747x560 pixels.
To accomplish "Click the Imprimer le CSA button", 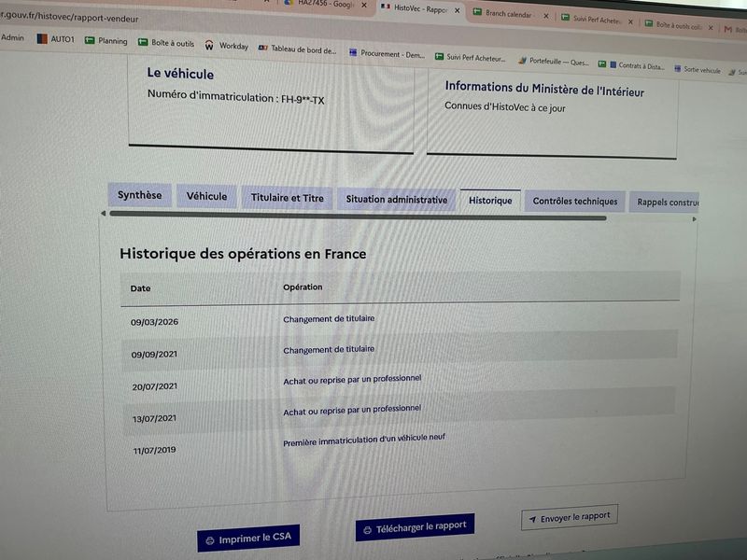I will (248, 539).
